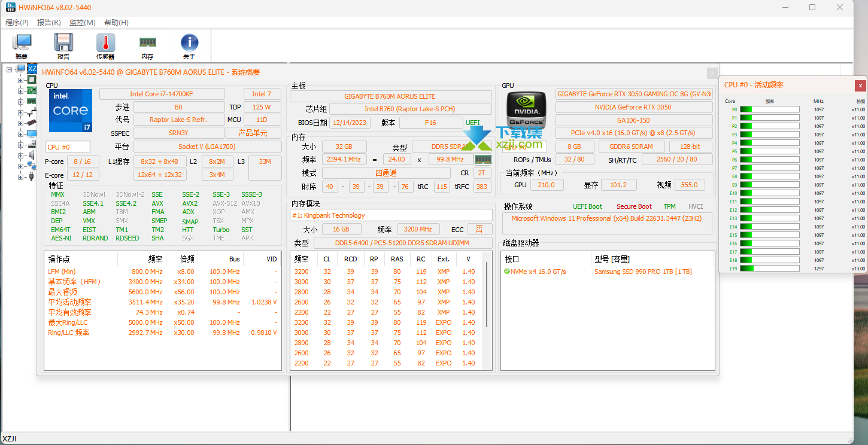Close the CPU #0 活动频率 panel
This screenshot has width=868, height=445.
860,86
